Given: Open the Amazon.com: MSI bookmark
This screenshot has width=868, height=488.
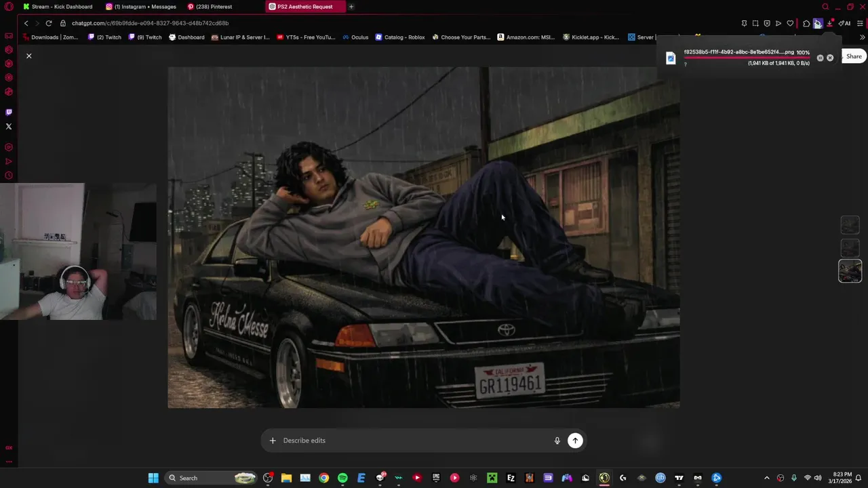Looking at the screenshot, I should click(526, 37).
